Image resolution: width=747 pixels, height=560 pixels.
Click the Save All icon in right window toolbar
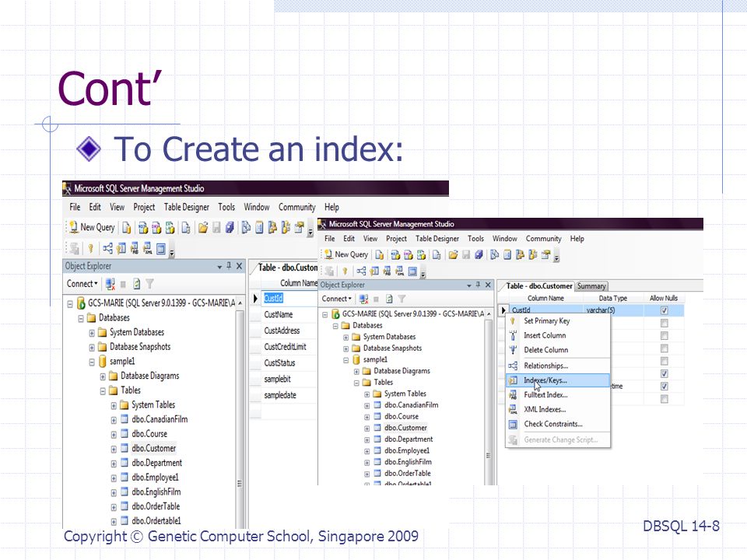[x=479, y=255]
